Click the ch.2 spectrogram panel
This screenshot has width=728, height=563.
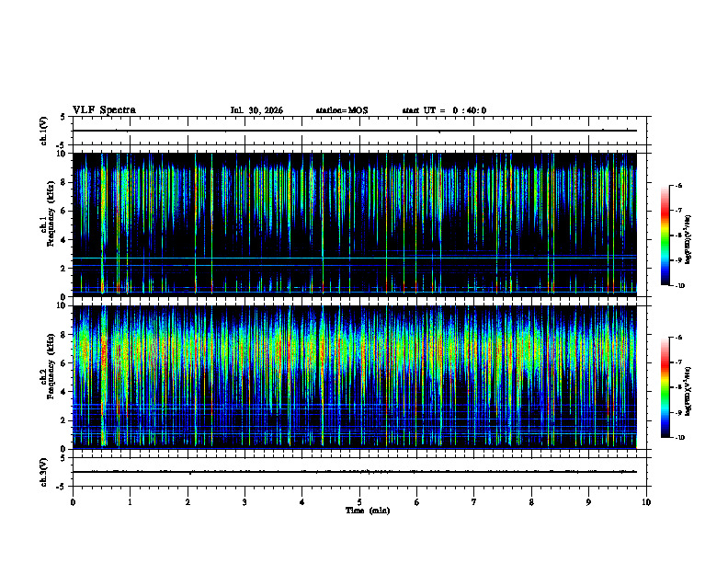tap(355, 377)
